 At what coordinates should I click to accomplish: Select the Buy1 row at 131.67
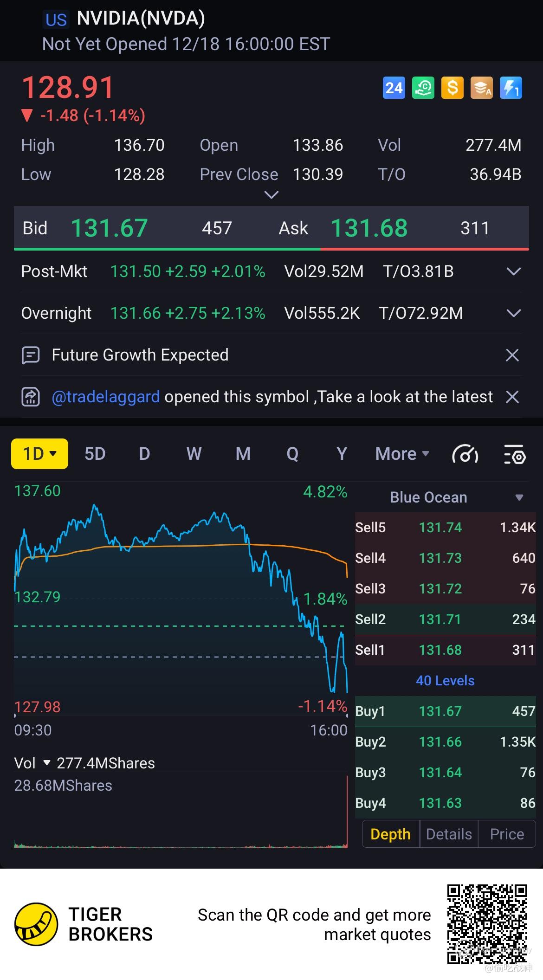coord(446,711)
